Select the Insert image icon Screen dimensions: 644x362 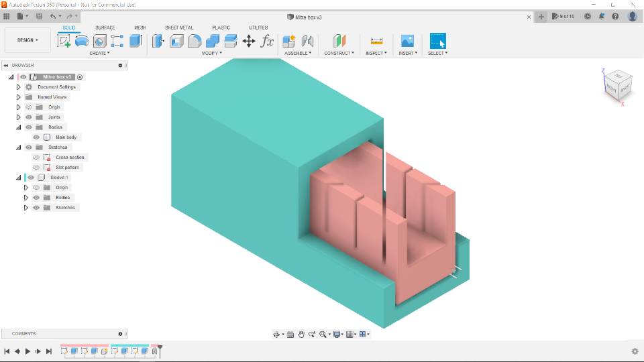pos(407,41)
